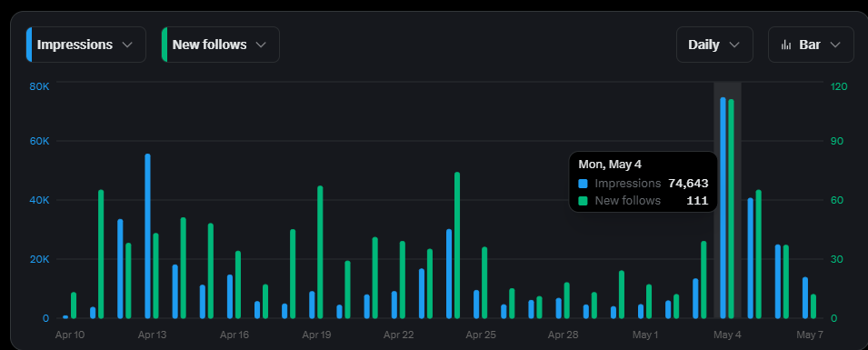Image resolution: width=868 pixels, height=350 pixels.
Task: Open the Bar chart type dropdown
Action: coord(811,45)
